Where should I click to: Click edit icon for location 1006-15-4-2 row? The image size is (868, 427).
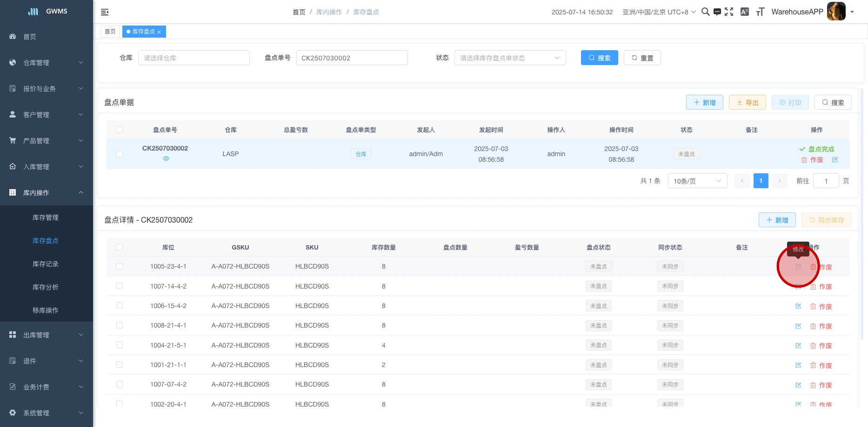[798, 306]
